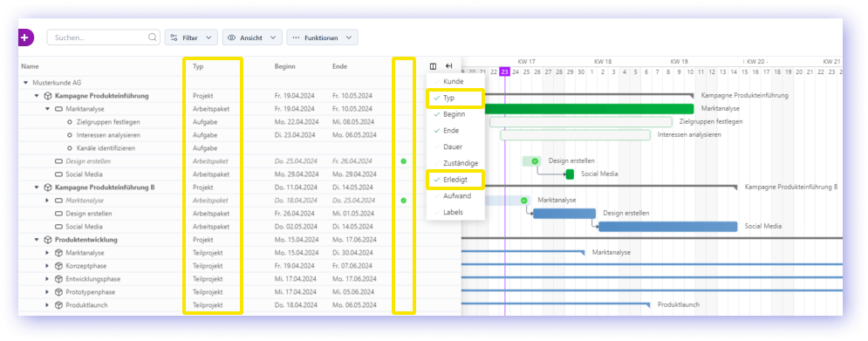
Task: Open the column chooser icon
Action: pyautogui.click(x=433, y=66)
